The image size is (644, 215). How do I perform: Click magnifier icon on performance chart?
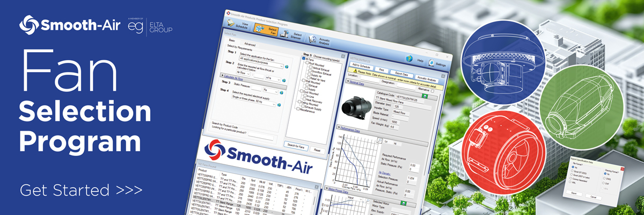tap(379, 140)
